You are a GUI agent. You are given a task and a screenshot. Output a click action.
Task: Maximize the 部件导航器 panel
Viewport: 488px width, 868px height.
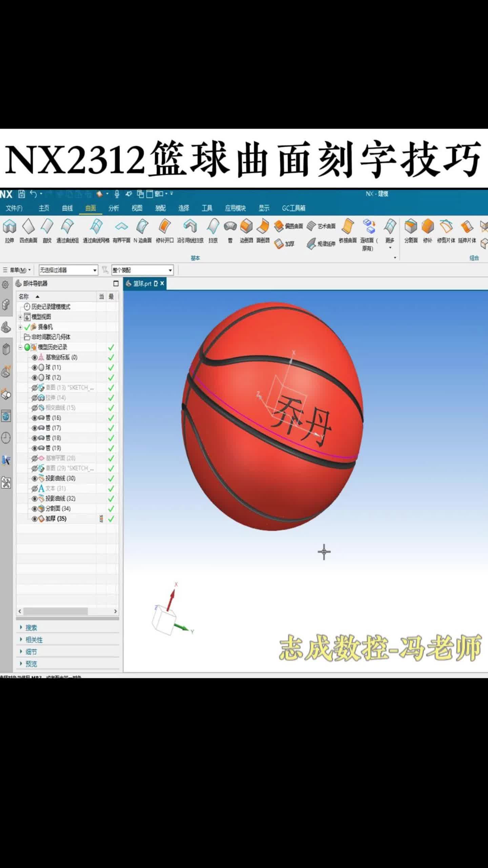pyautogui.click(x=116, y=283)
